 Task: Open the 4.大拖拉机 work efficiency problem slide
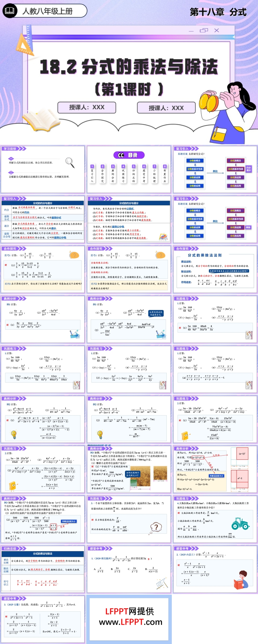tap(215, 519)
